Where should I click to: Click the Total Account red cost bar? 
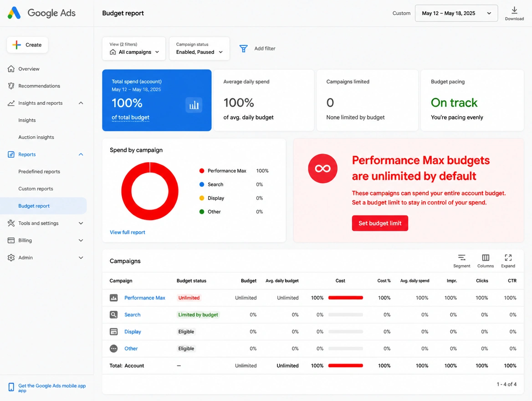[345, 366]
